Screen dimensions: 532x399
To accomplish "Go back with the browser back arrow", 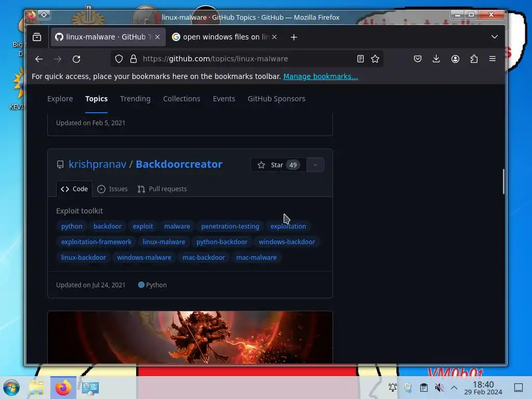I will [39, 59].
